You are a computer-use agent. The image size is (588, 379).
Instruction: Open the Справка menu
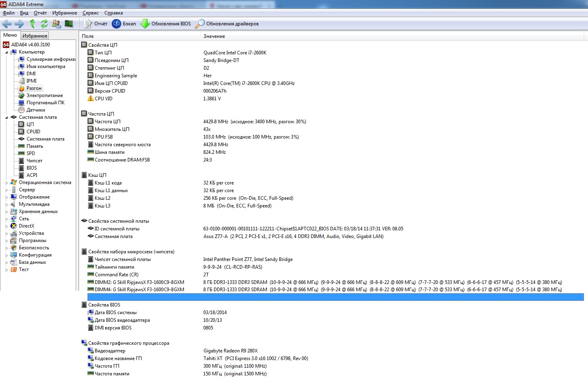coord(114,13)
